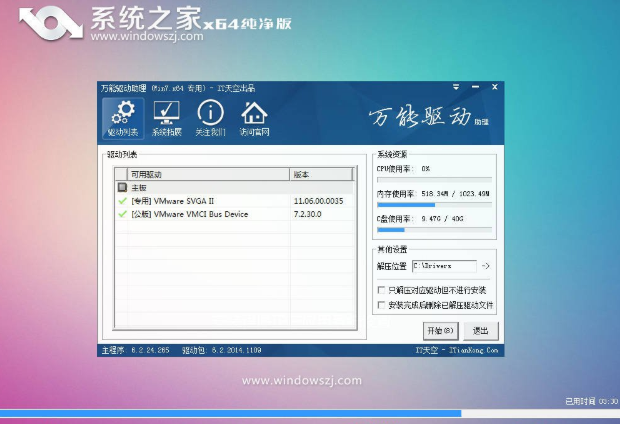Select the VMware VMCI Bus Device row text
Screen dimensions: 620x424
point(189,214)
